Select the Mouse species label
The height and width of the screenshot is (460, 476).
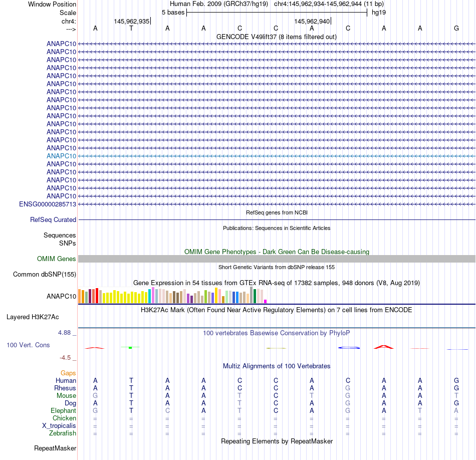tap(66, 396)
